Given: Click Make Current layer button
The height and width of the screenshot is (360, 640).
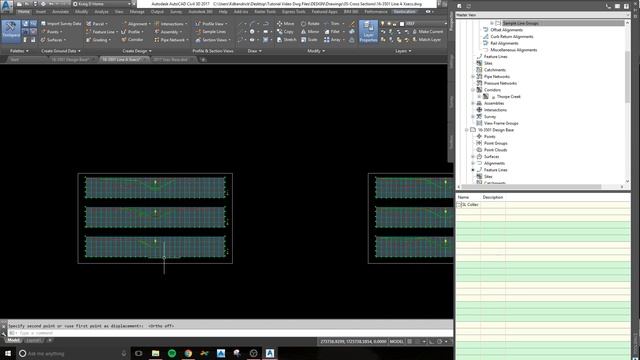Looking at the screenshot, I should coord(427,32).
